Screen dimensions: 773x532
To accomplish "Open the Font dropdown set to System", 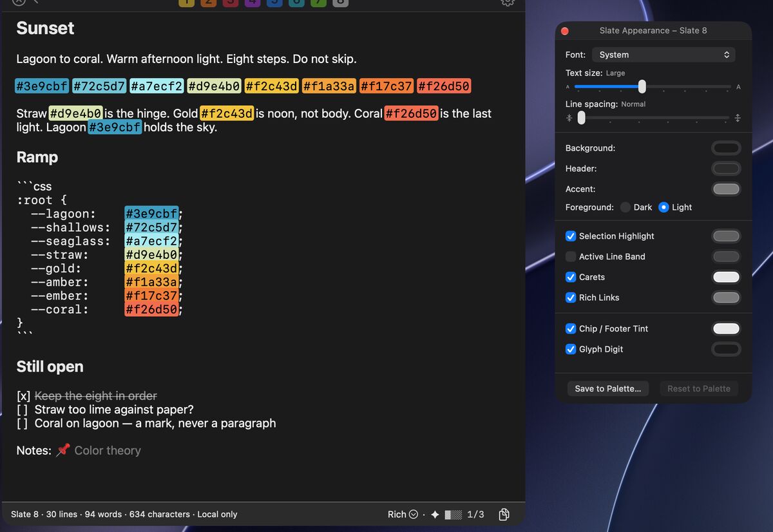I will point(663,55).
